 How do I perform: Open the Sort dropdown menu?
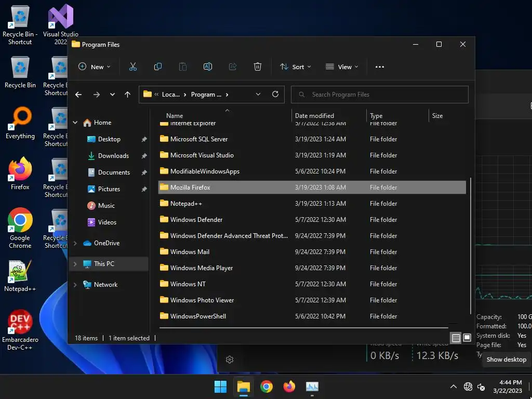(x=295, y=67)
